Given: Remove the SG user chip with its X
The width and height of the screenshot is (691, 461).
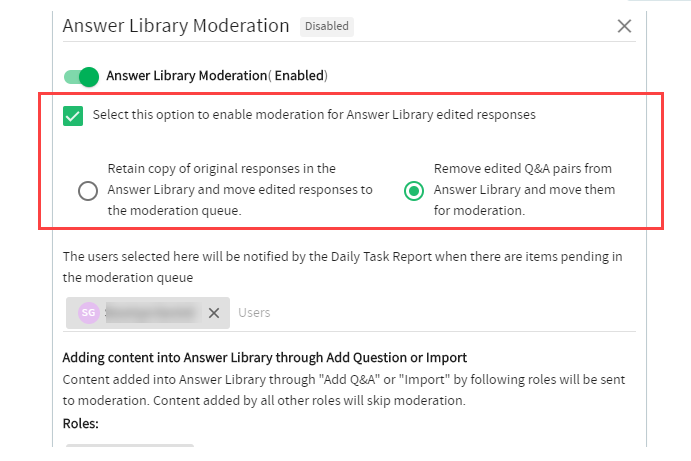Looking at the screenshot, I should coord(214,313).
